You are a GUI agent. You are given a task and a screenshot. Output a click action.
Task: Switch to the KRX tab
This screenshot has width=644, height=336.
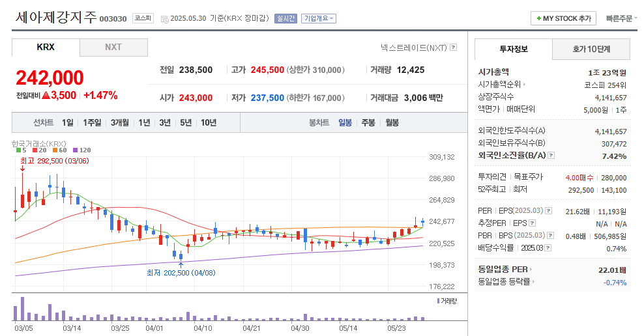click(x=46, y=47)
